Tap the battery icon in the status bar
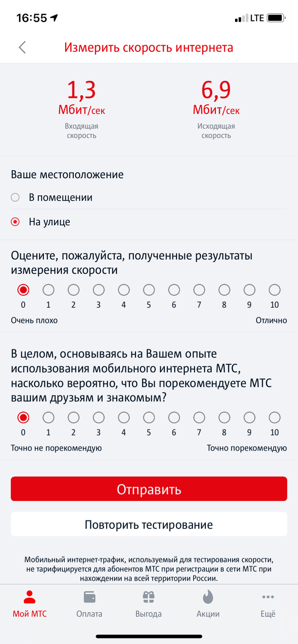Image resolution: width=298 pixels, height=644 pixels. 276,18
